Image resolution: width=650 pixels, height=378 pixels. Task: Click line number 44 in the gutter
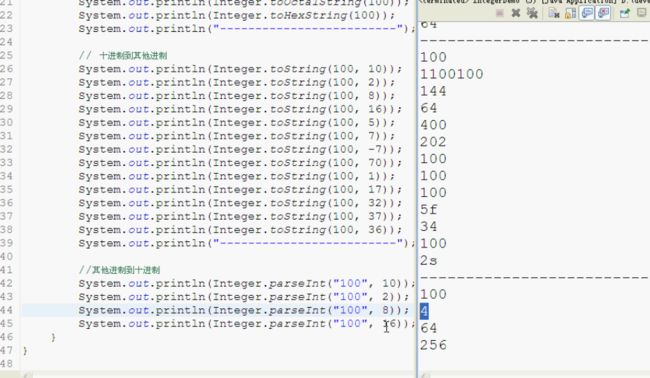point(7,310)
